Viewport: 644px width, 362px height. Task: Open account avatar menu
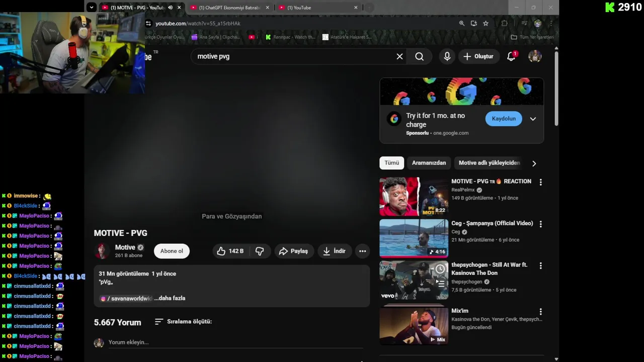click(x=535, y=56)
